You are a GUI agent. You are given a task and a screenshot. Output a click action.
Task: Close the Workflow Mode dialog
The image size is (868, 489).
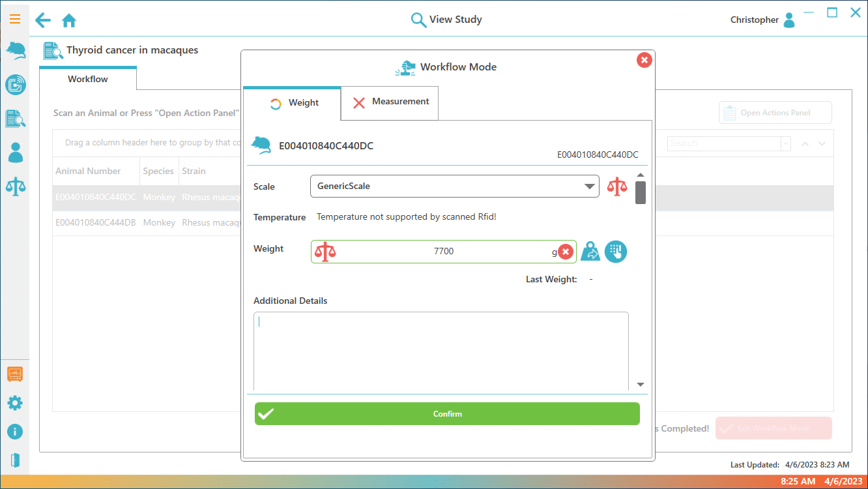click(644, 61)
